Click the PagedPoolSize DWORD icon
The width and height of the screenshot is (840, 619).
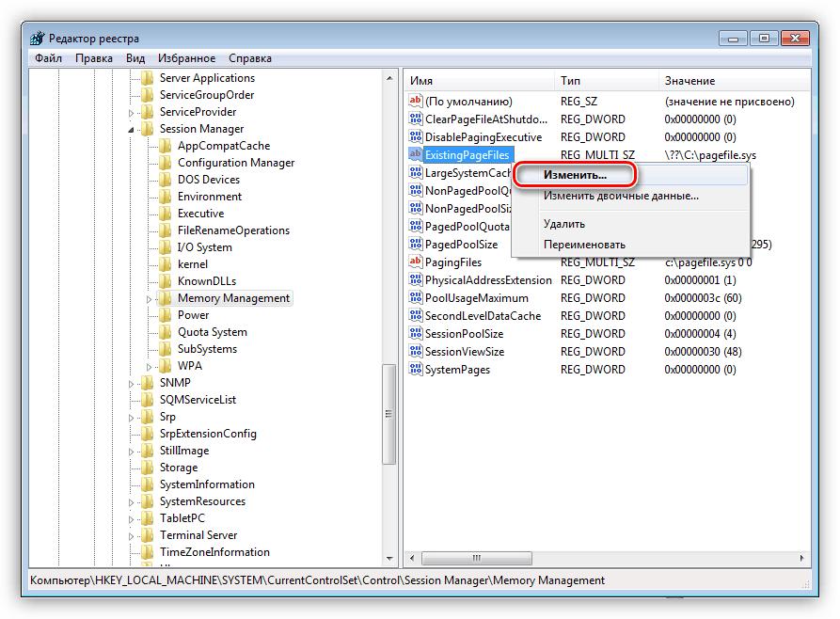(x=415, y=244)
